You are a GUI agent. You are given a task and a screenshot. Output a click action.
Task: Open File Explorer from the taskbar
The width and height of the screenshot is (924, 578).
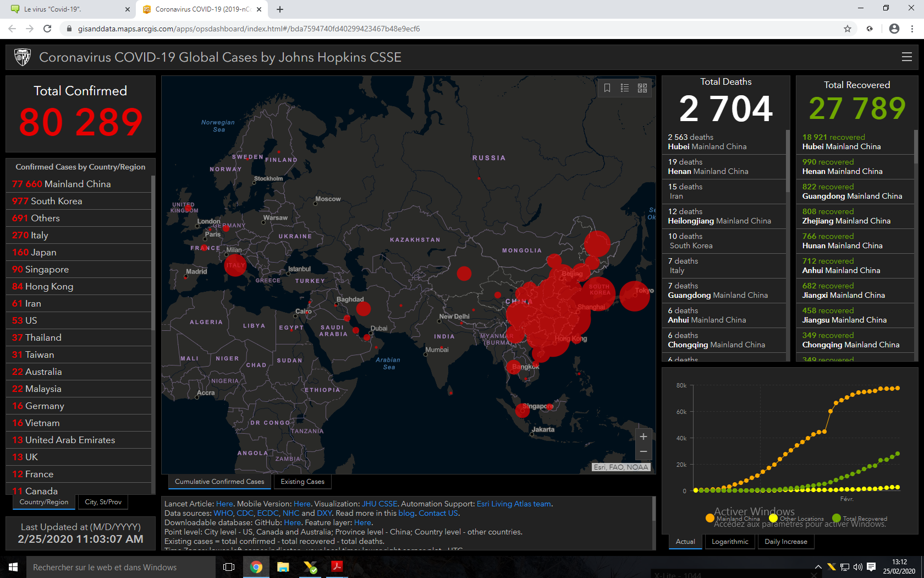283,567
